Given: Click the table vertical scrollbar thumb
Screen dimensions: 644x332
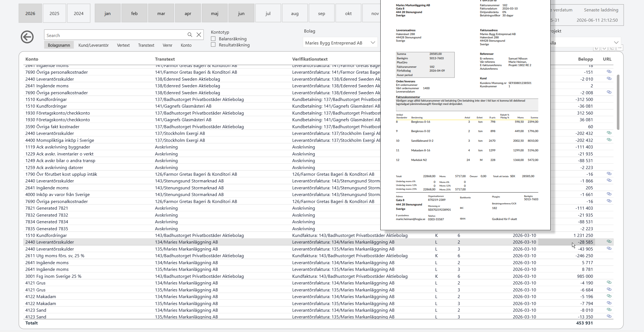Looking at the screenshot, I should click(x=618, y=102).
